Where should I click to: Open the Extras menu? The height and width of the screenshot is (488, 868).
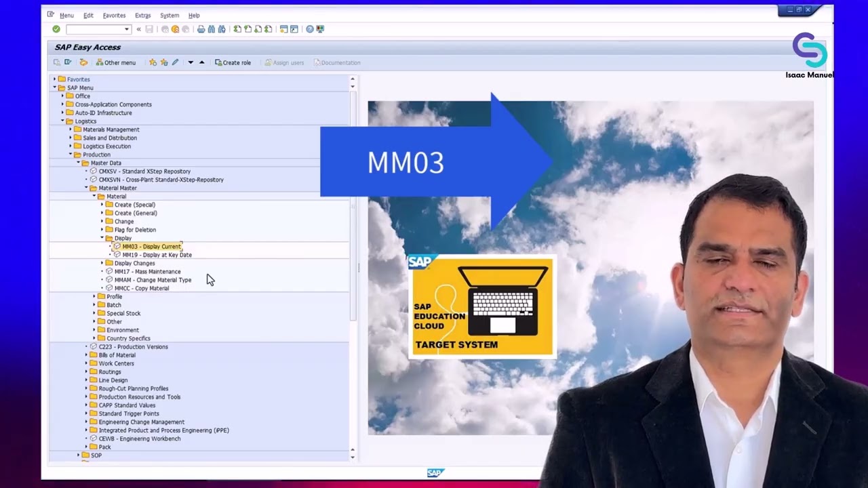pyautogui.click(x=142, y=15)
